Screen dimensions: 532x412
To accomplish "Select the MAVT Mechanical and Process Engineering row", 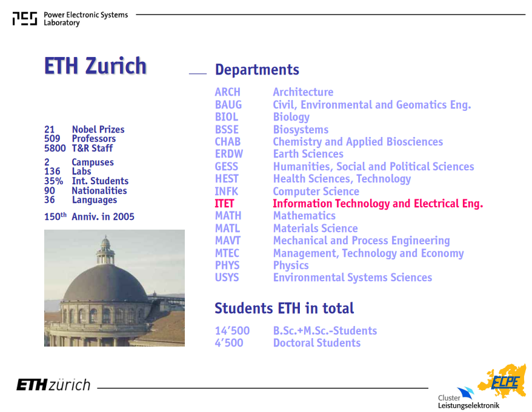I will coord(333,241).
